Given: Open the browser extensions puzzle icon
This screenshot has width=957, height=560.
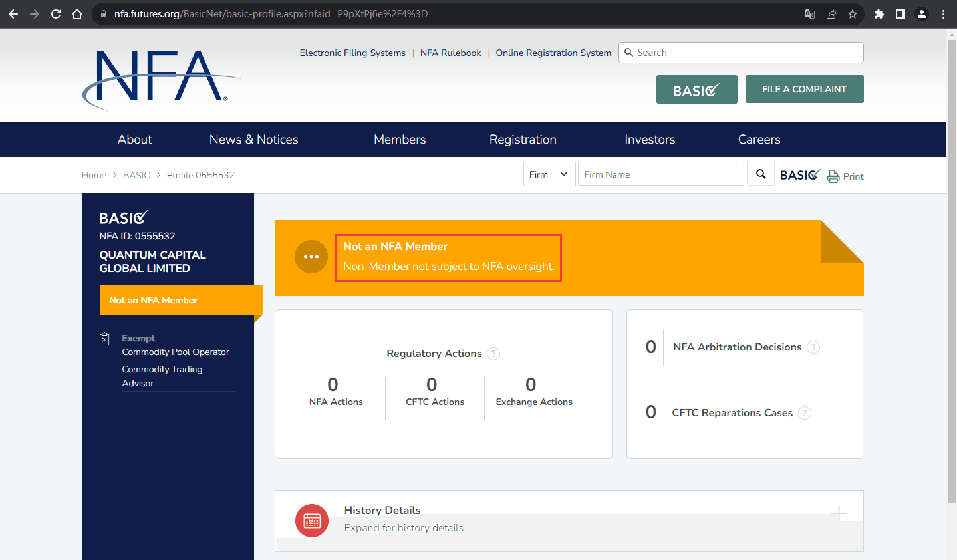Looking at the screenshot, I should (x=879, y=14).
